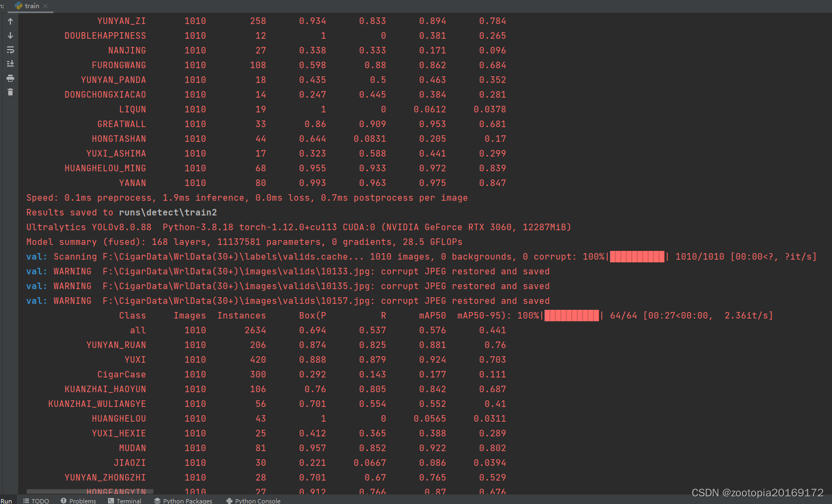Click the LIQUN class label

tap(133, 109)
